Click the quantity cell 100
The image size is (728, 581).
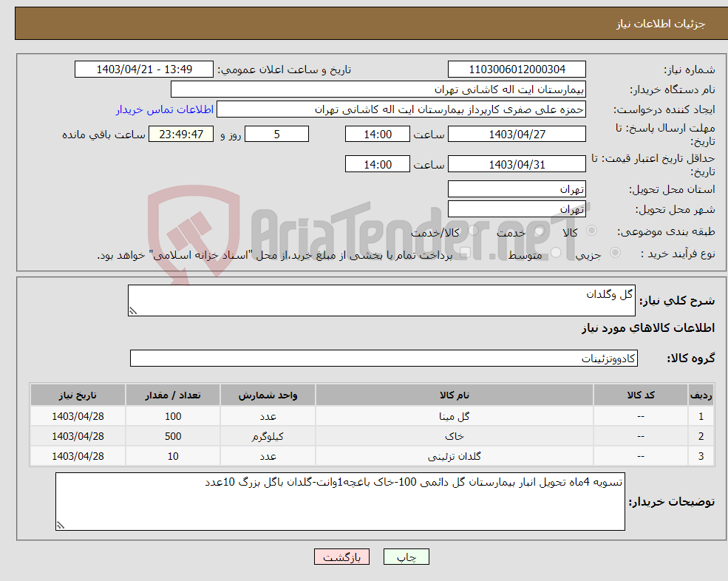tap(173, 417)
